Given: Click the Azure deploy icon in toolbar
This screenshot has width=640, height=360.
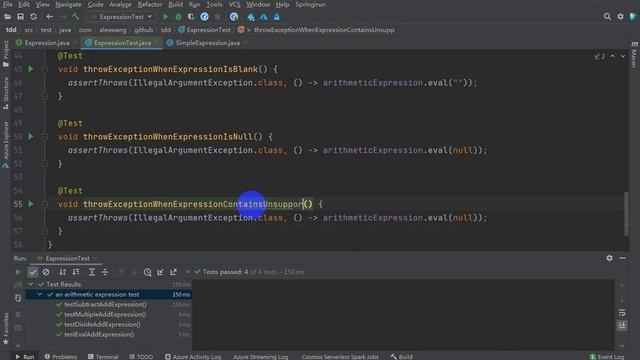Looking at the screenshot, I should [x=251, y=17].
